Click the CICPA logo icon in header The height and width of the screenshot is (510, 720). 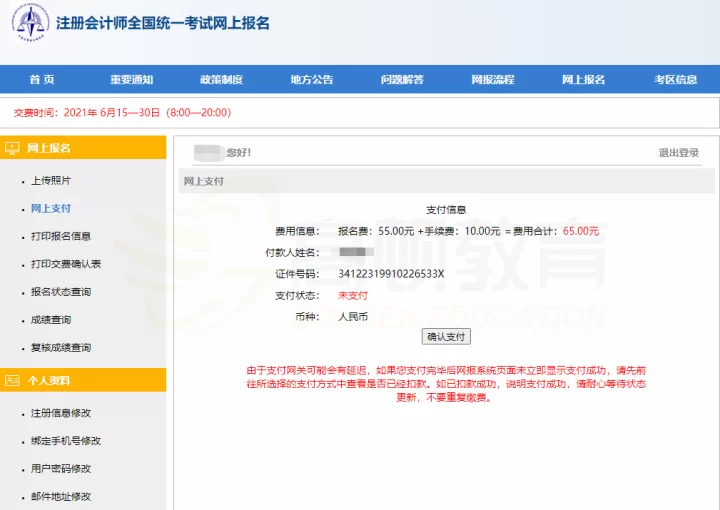point(27,24)
